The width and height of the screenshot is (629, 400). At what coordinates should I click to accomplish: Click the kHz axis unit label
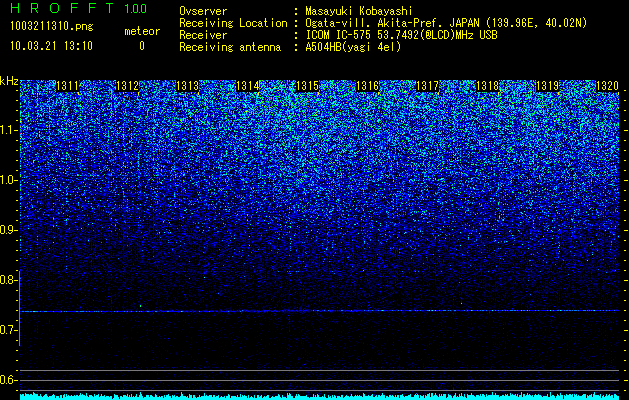point(9,81)
